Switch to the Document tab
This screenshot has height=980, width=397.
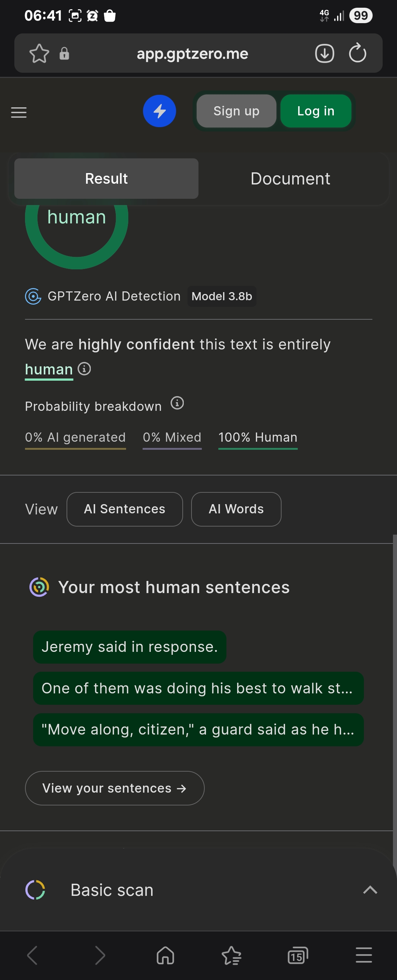pyautogui.click(x=290, y=179)
